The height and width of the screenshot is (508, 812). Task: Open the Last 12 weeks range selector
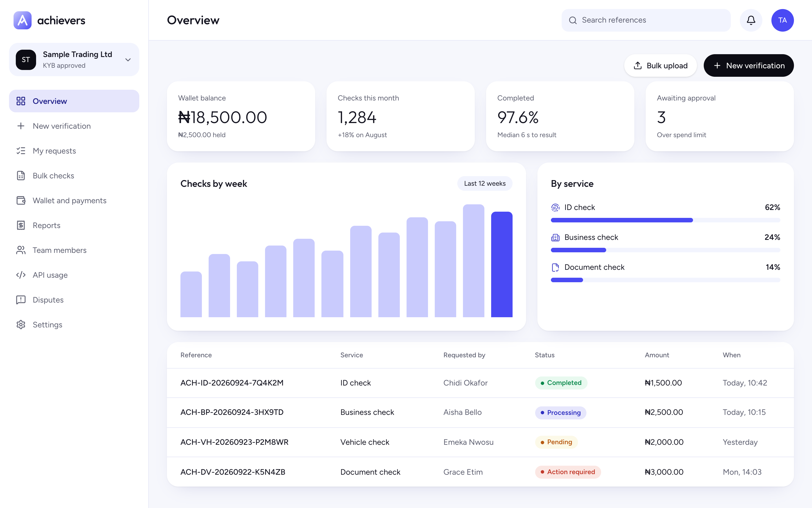click(484, 183)
